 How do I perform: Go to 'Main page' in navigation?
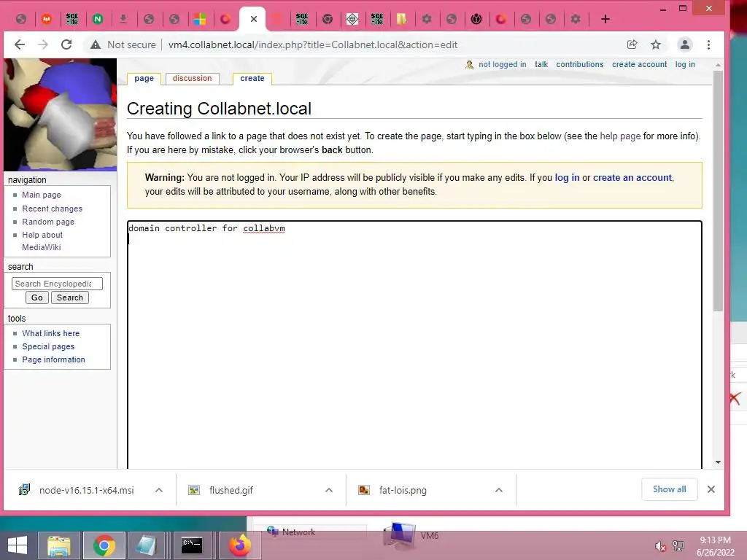pos(42,195)
